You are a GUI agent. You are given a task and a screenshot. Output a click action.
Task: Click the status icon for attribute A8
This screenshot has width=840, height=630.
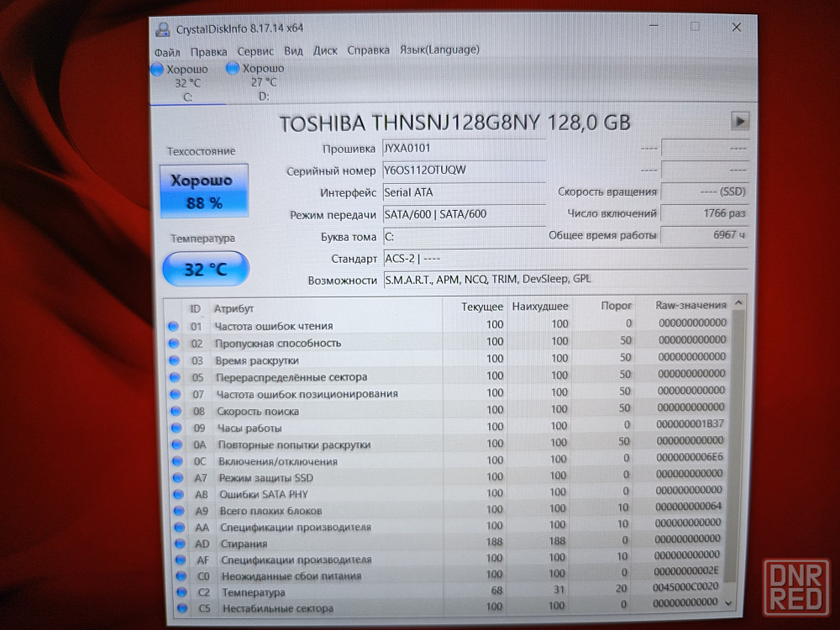coord(178,495)
